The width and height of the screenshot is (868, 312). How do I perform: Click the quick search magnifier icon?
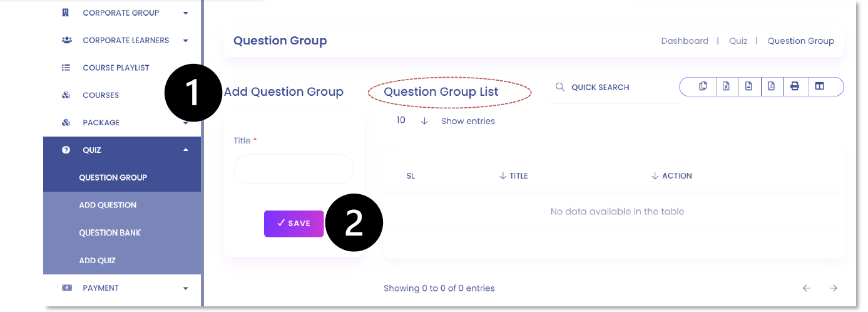point(560,87)
